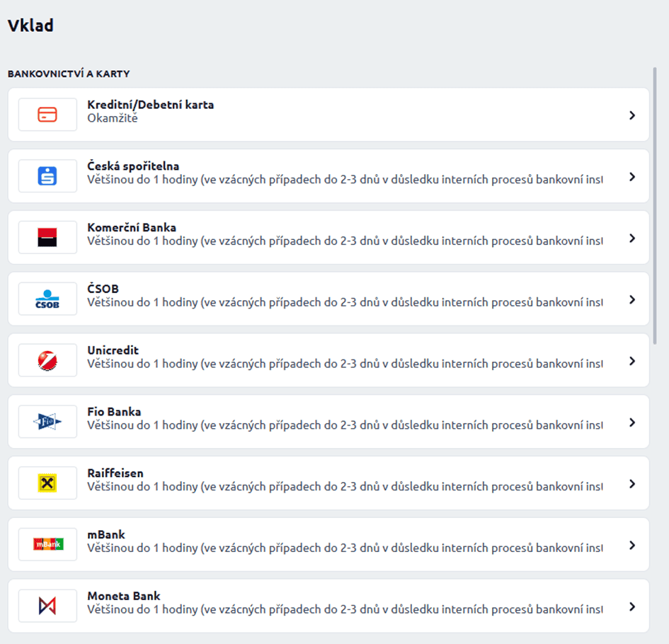
Task: Select the Komerční Banka deposit option
Action: click(x=328, y=238)
